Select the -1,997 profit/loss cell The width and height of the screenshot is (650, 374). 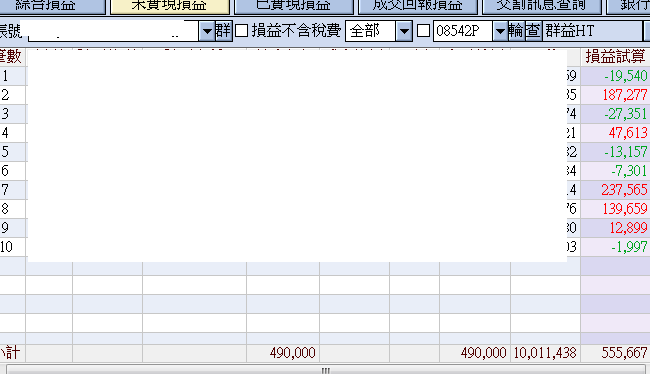pos(615,247)
